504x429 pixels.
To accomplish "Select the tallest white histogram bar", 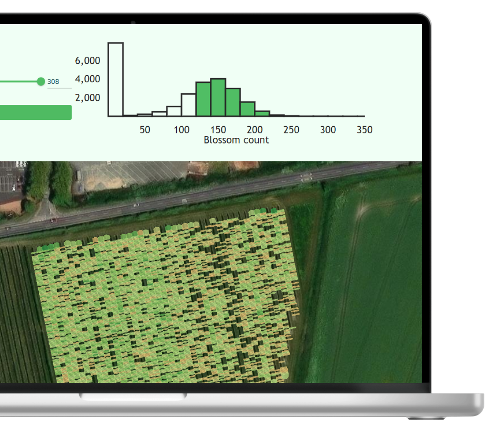I will [116, 79].
